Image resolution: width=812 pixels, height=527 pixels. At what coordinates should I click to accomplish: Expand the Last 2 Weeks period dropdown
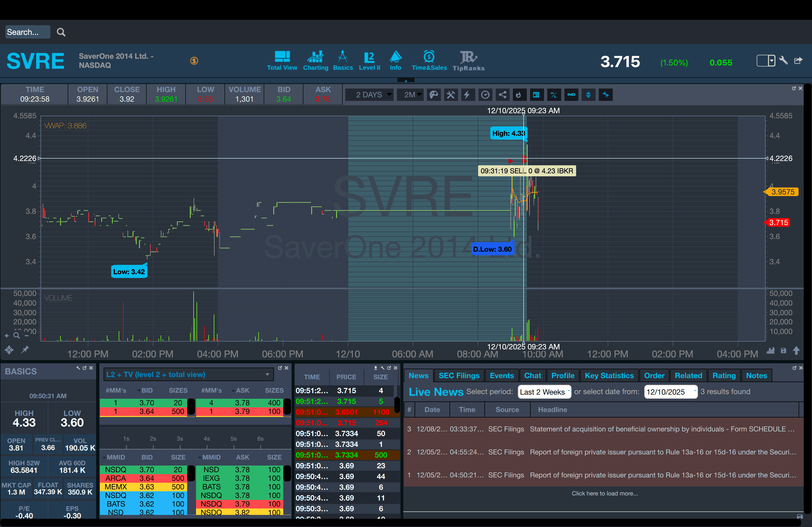[x=544, y=392]
